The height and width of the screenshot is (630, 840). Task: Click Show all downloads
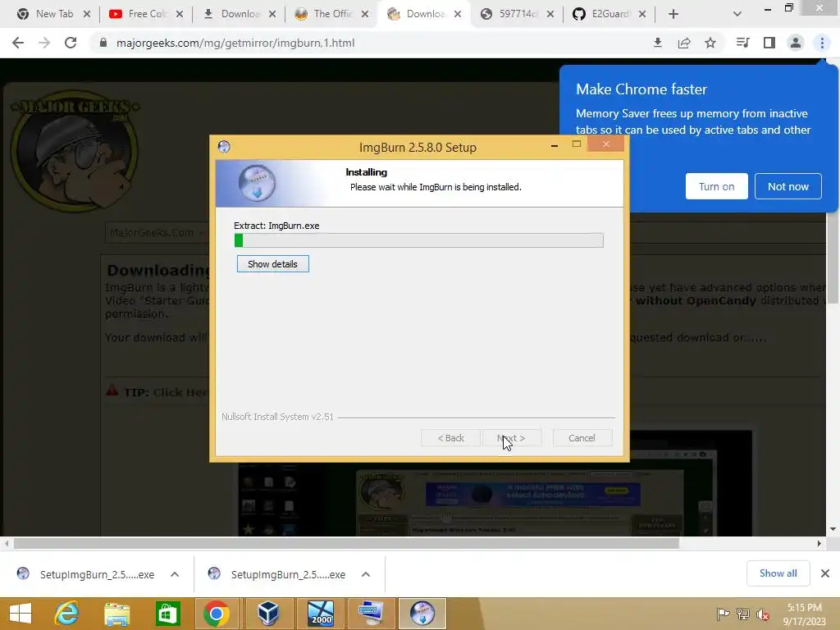click(x=778, y=573)
